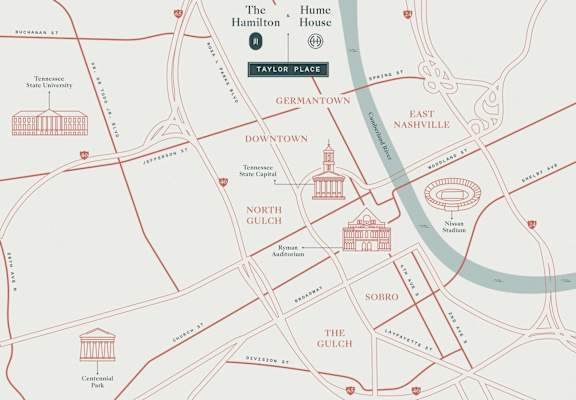Click the 4th Ave S street label
The height and width of the screenshot is (400, 576).
(410, 280)
